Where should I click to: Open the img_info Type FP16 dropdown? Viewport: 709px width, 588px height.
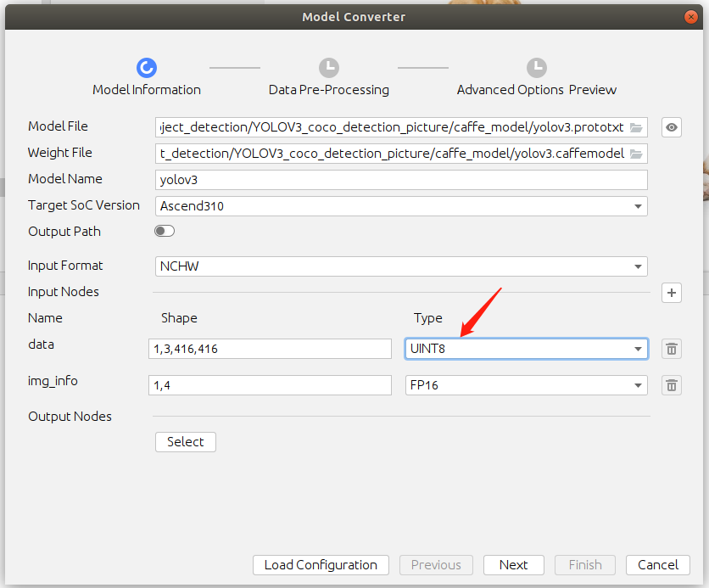pyautogui.click(x=526, y=385)
